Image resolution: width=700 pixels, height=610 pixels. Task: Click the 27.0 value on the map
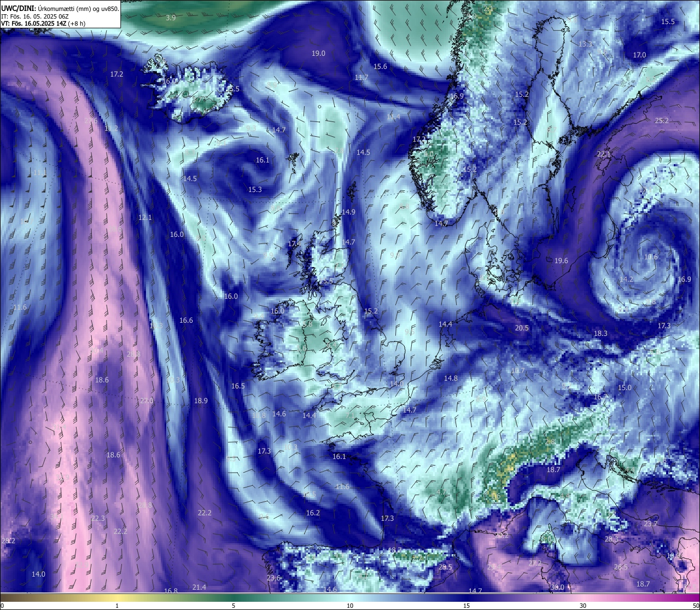tap(147, 401)
